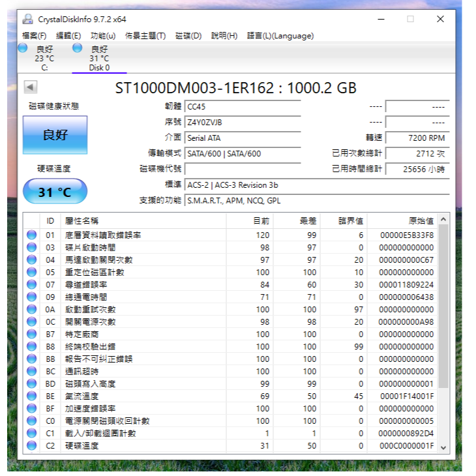Click the CrystalDiskInfo app icon in title bar
Image resolution: width=476 pixels, height=476 pixels.
(x=28, y=20)
